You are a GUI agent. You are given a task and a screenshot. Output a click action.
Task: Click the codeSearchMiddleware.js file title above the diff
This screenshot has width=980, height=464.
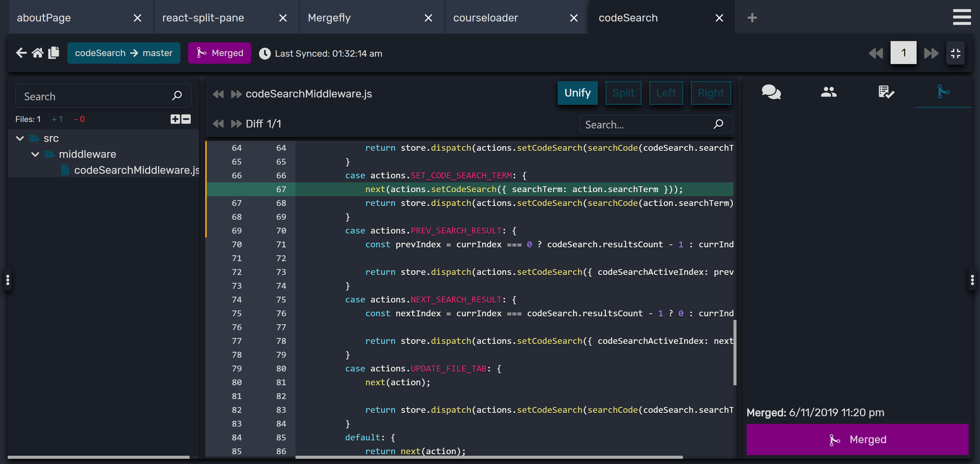coord(308,94)
